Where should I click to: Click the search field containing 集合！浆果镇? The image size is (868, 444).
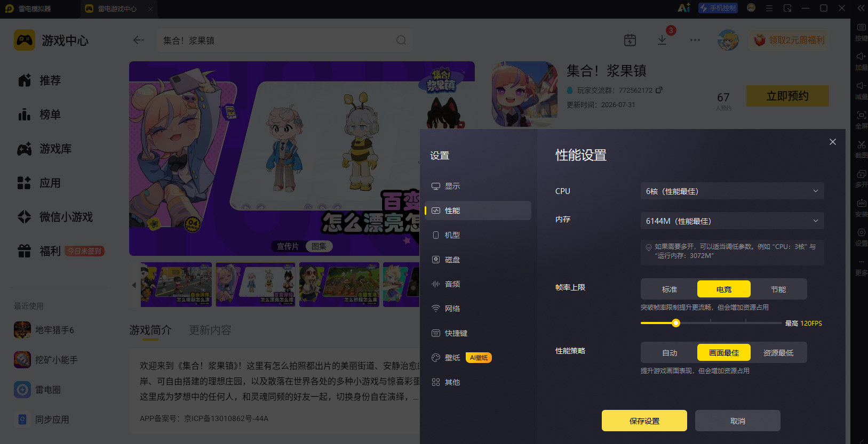284,40
